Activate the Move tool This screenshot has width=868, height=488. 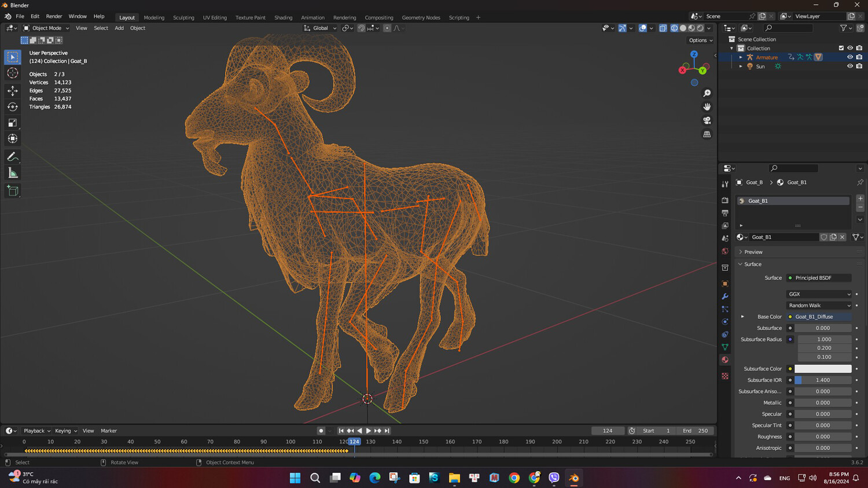pyautogui.click(x=12, y=90)
